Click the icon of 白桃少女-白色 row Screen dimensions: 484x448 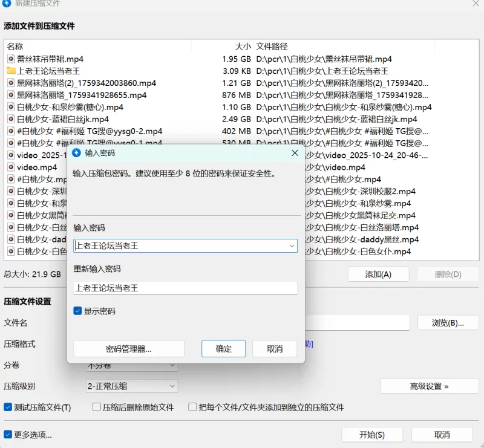pyautogui.click(x=11, y=251)
